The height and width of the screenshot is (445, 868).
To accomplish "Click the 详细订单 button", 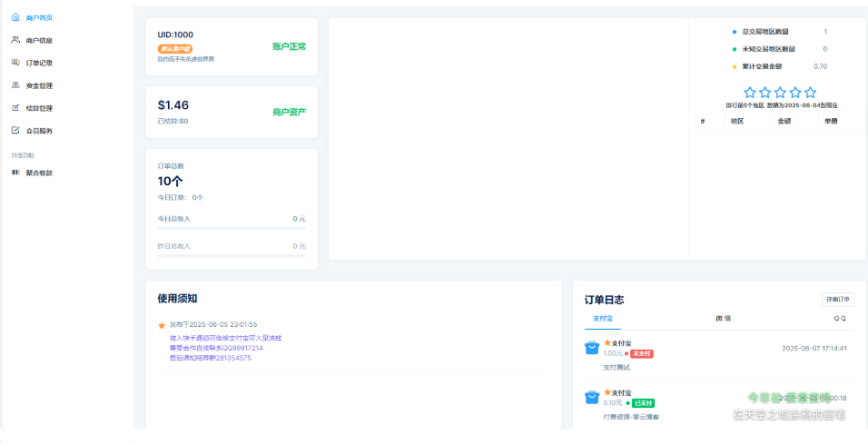I will 837,300.
